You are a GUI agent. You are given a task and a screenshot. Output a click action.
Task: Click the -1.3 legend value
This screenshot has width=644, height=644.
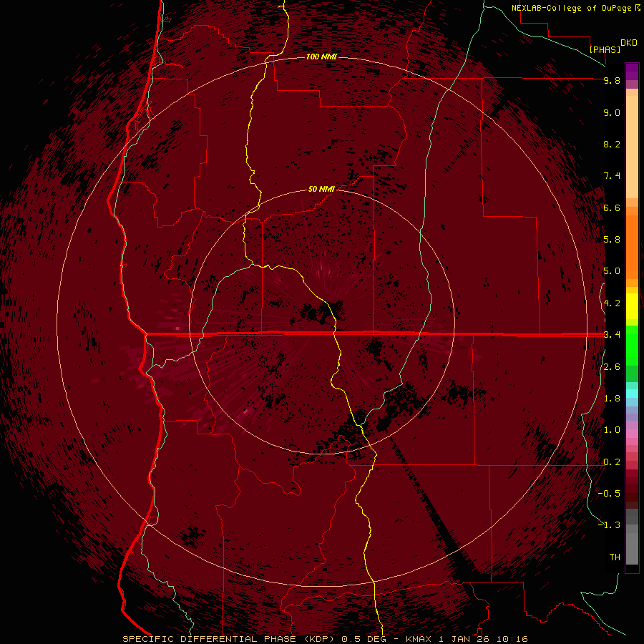pyautogui.click(x=609, y=525)
